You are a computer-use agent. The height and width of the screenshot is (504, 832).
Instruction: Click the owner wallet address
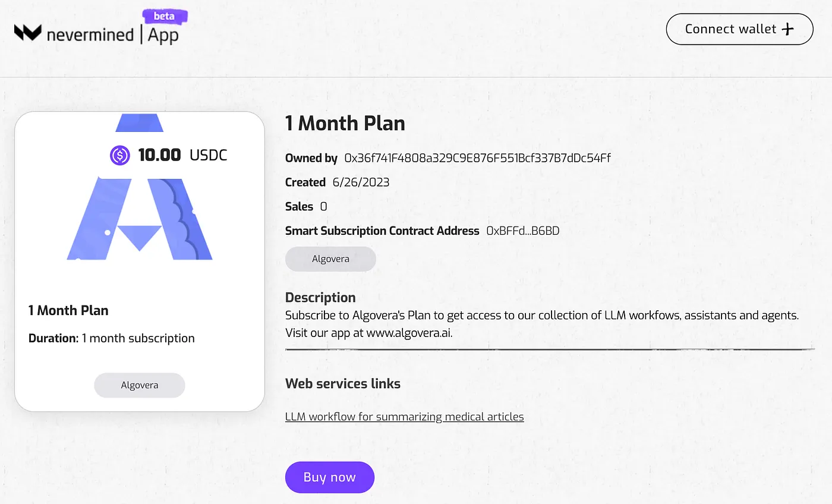click(478, 158)
